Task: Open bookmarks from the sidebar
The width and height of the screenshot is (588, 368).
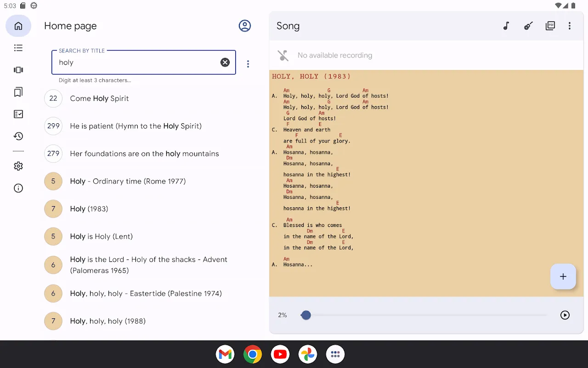Action: point(18,92)
